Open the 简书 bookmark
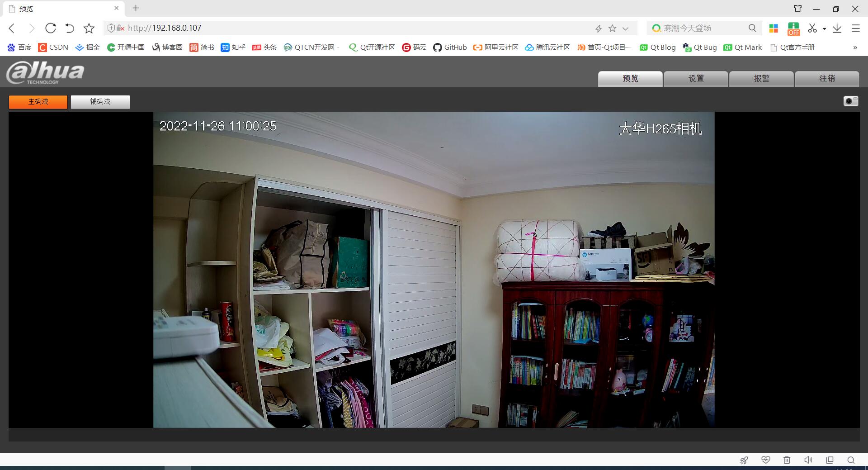868x470 pixels. pos(202,47)
